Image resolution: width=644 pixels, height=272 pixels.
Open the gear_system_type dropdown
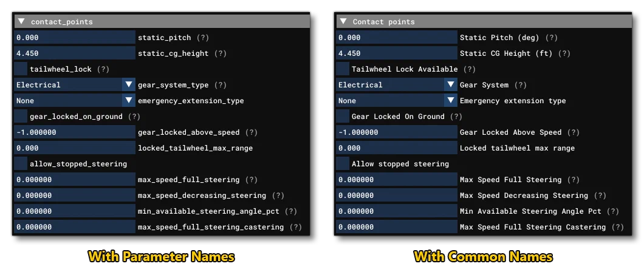click(x=75, y=85)
